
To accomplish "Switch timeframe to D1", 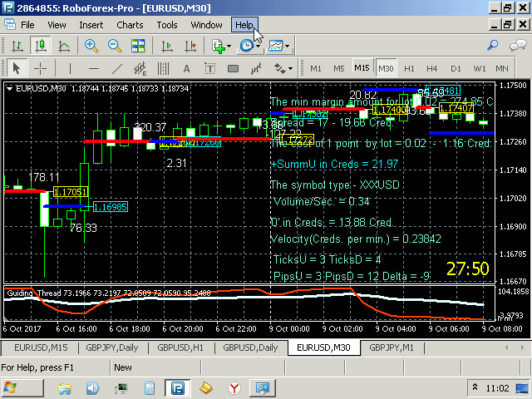I will coord(456,68).
